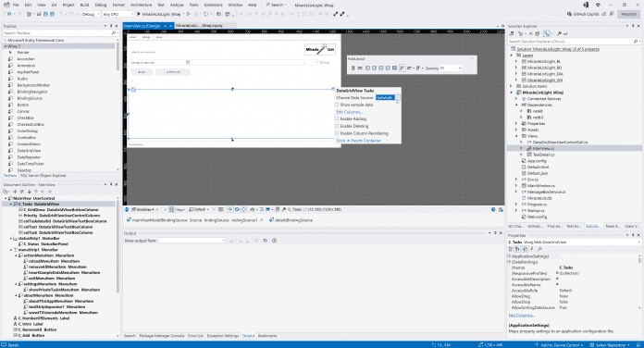Open the Extensions menu
The width and height of the screenshot is (644, 348).
coord(213,5)
